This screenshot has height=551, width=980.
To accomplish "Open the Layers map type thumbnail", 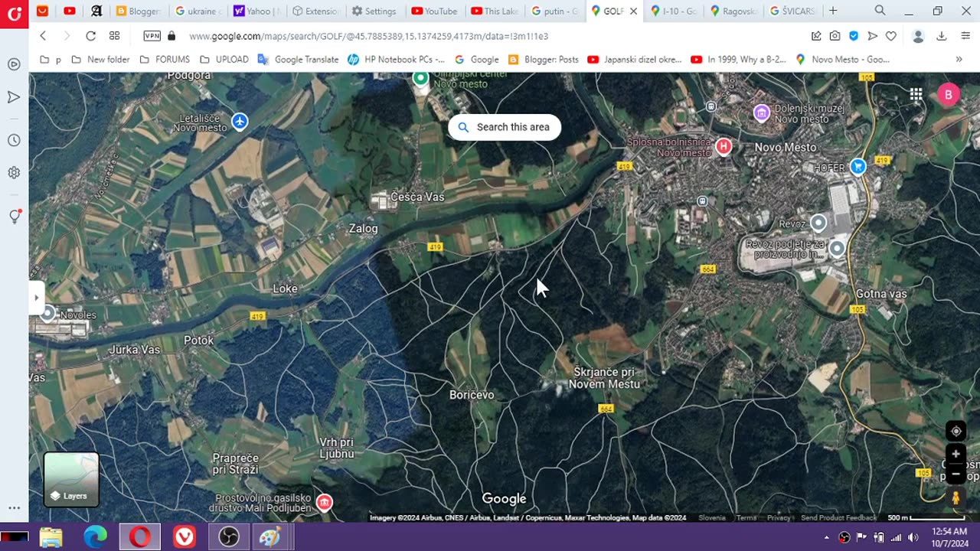I will 71,479.
